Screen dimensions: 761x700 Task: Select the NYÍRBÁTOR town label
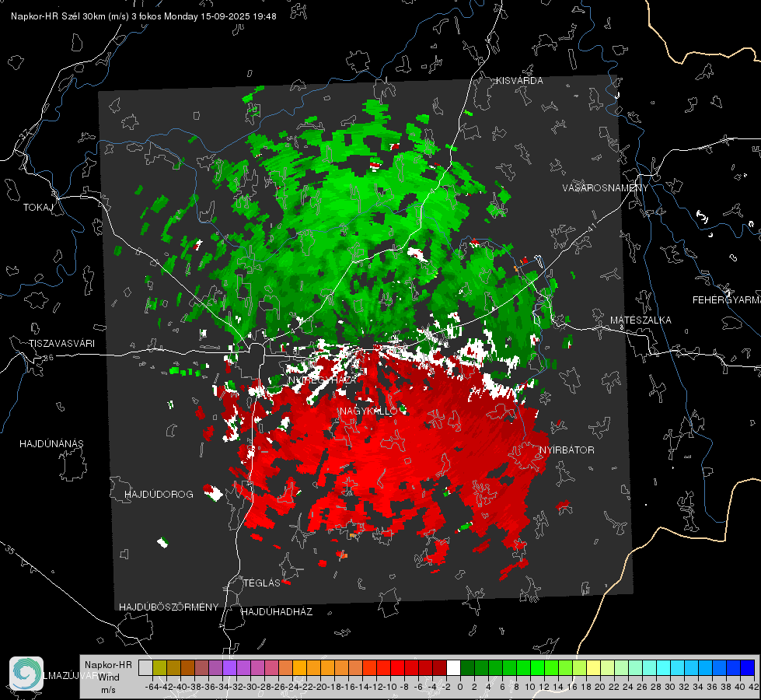coord(567,450)
